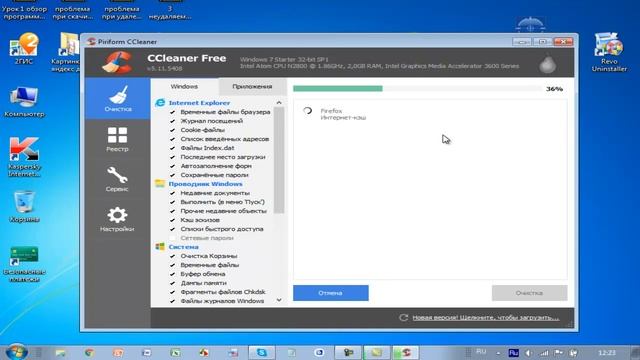640x360 pixels.
Task: Toggle 'Дампы памяти' checkbox
Action: click(x=172, y=283)
